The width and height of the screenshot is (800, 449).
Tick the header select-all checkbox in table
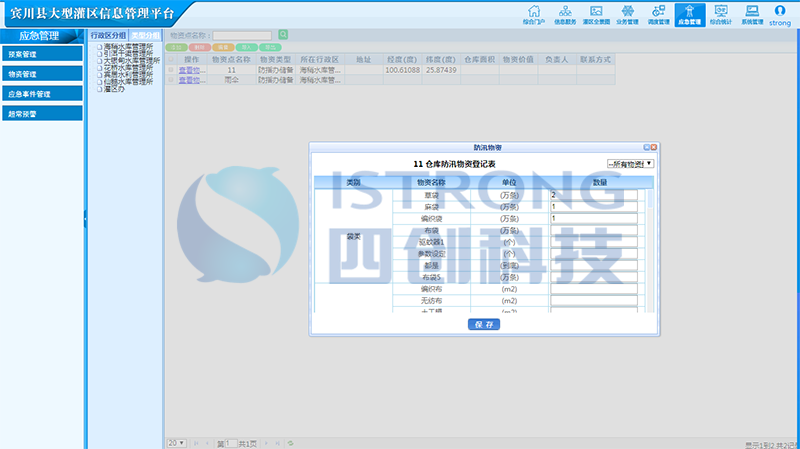[171, 59]
